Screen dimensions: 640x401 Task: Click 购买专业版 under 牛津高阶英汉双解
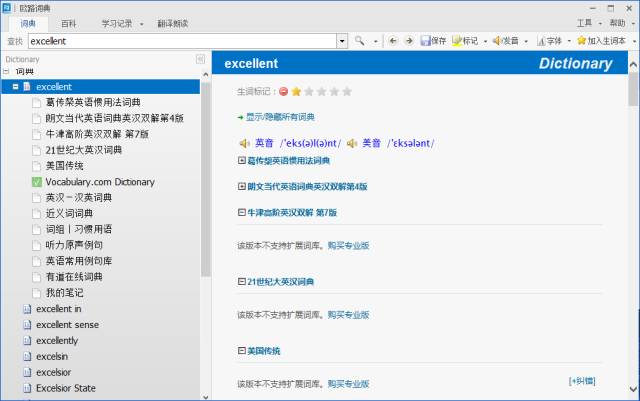click(349, 245)
